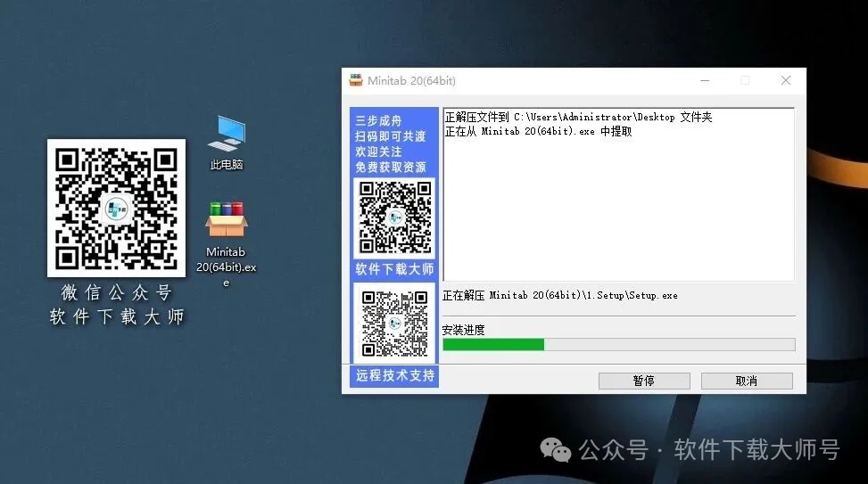Click the 三步成舟 text in sidebar
Viewport: 868px width, 484px height.
[378, 120]
